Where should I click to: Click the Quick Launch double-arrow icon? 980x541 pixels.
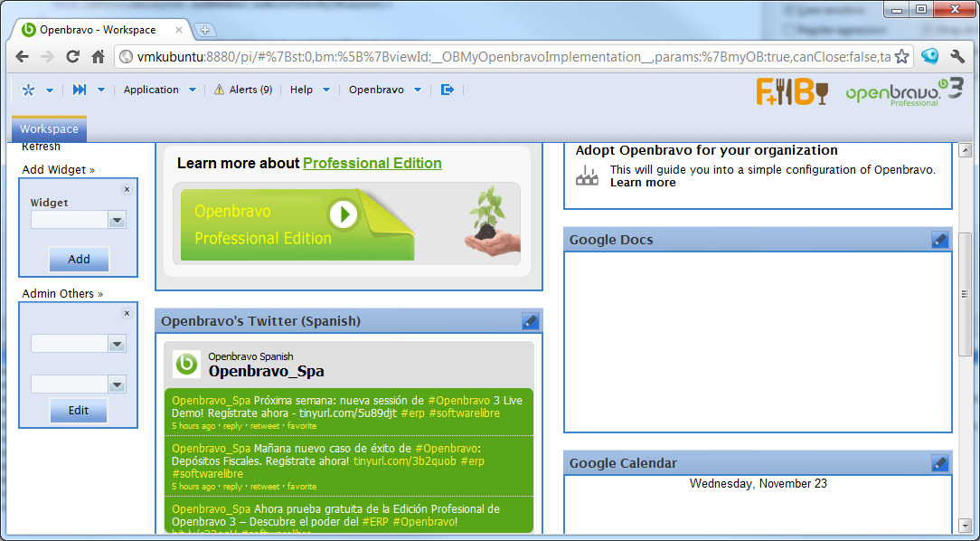tap(80, 90)
